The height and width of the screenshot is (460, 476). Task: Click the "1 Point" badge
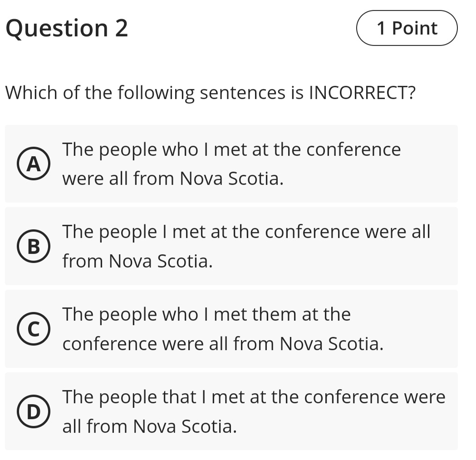(x=407, y=28)
